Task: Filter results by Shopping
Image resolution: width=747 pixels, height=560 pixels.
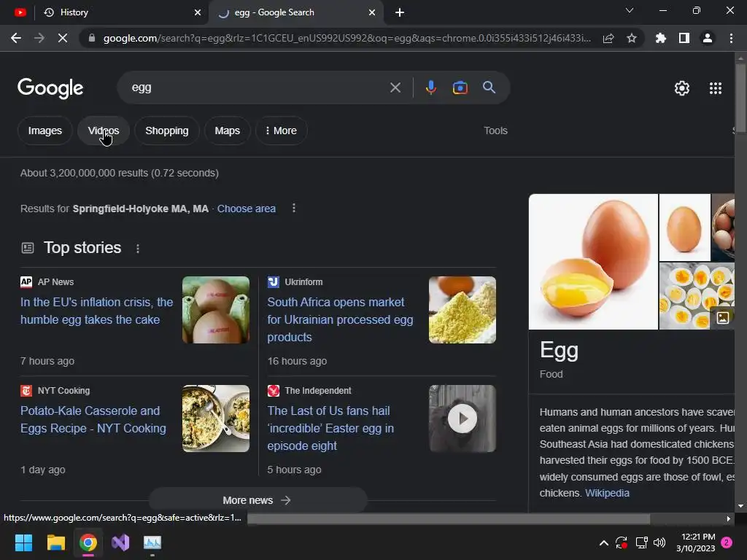Action: coord(167,131)
